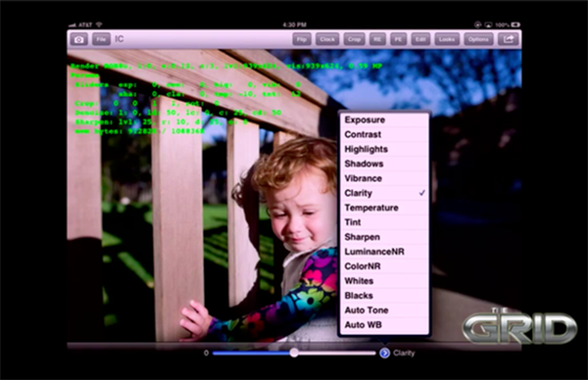Choose Contrast from the adjustment list
The image size is (588, 380).
384,134
